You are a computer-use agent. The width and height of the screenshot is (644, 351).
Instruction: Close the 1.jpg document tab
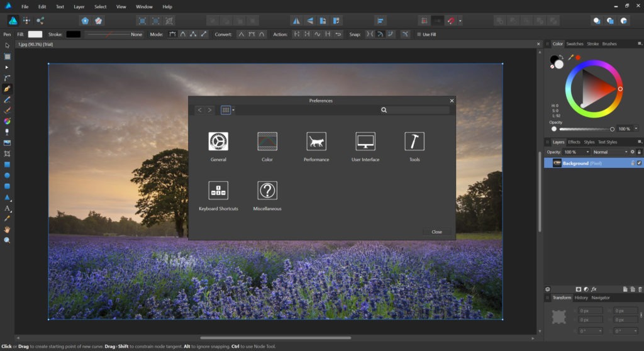538,44
